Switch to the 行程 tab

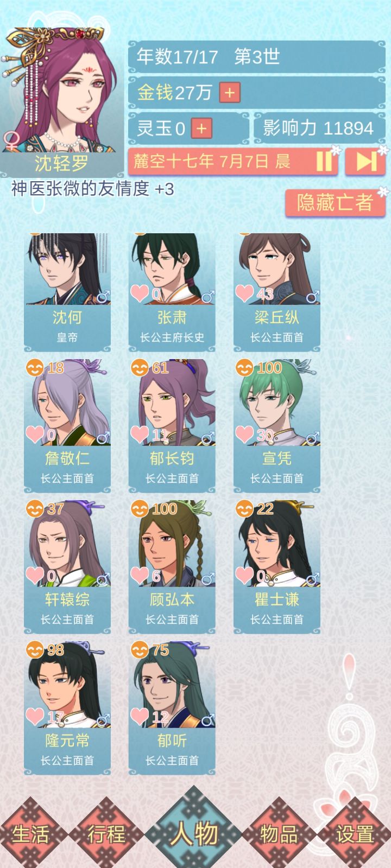pos(106,833)
